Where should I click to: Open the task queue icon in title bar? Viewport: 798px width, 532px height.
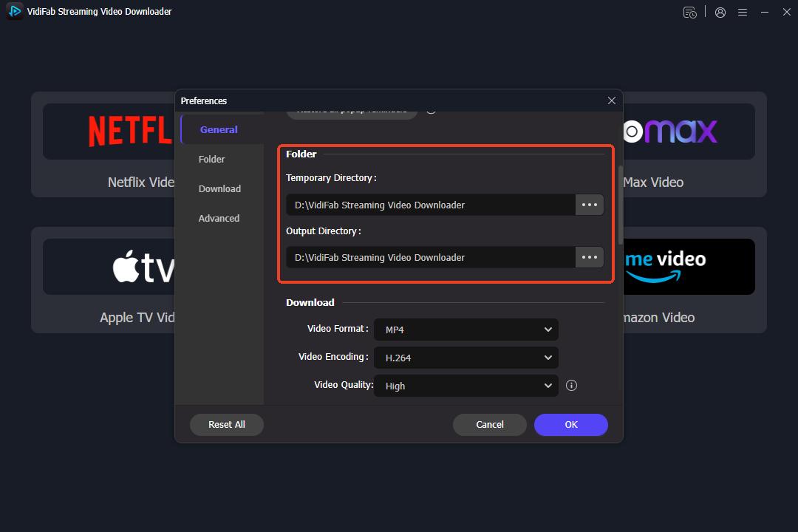689,13
